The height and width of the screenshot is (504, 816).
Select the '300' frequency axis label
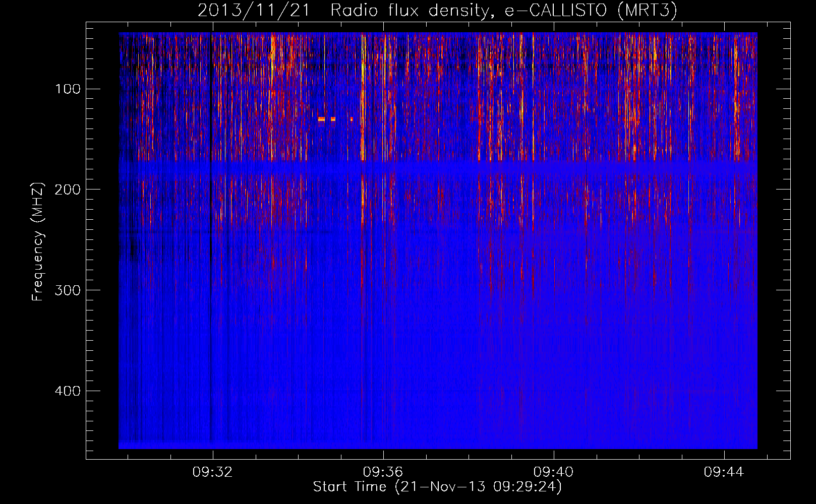[x=68, y=290]
